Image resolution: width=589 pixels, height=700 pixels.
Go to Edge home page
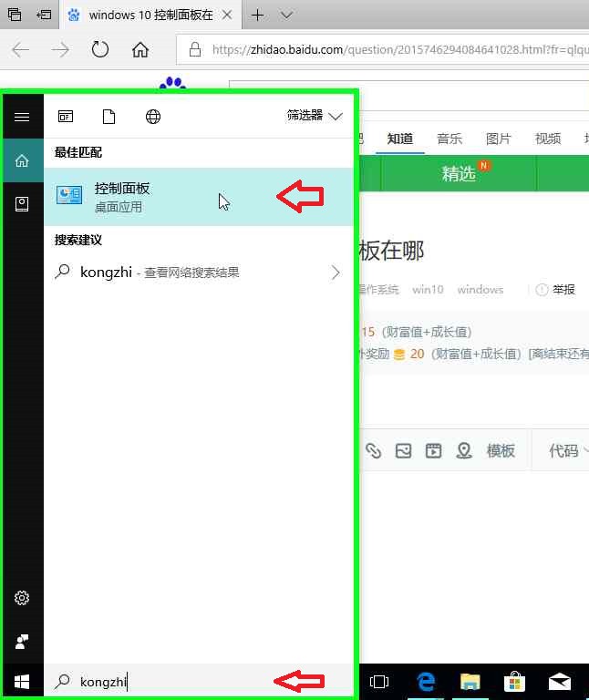pos(140,49)
